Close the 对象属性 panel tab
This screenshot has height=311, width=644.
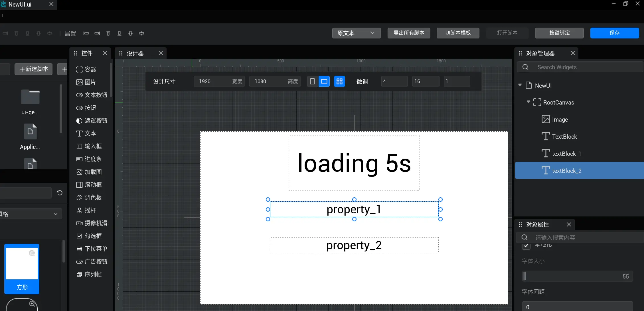pyautogui.click(x=569, y=224)
